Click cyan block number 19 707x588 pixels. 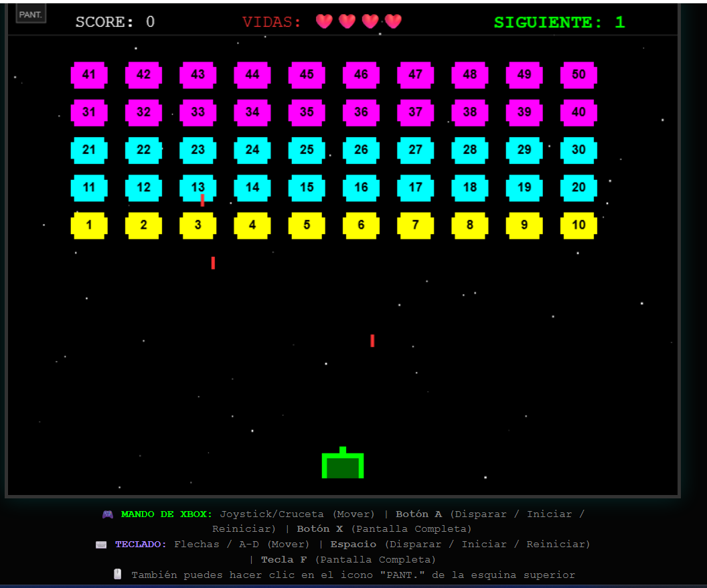coord(524,188)
